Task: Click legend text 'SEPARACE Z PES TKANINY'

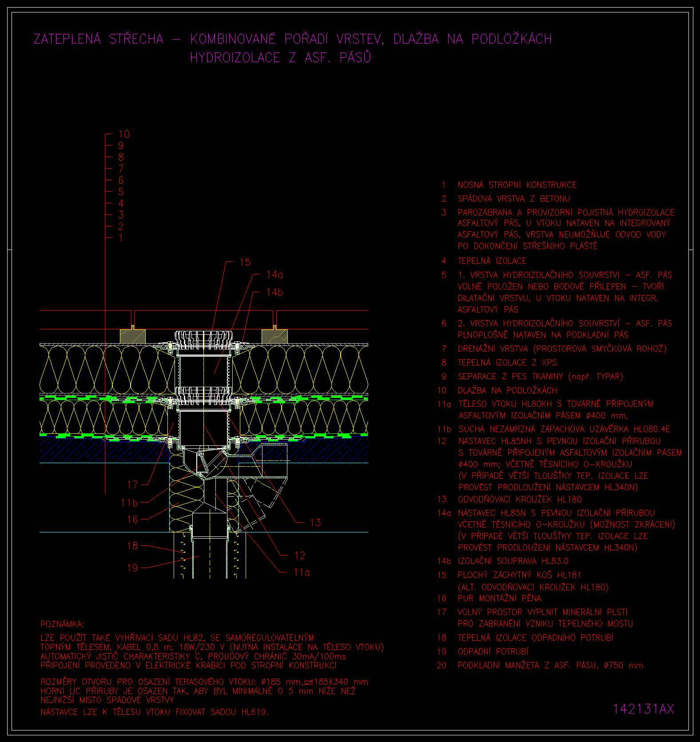Action: pos(510,376)
